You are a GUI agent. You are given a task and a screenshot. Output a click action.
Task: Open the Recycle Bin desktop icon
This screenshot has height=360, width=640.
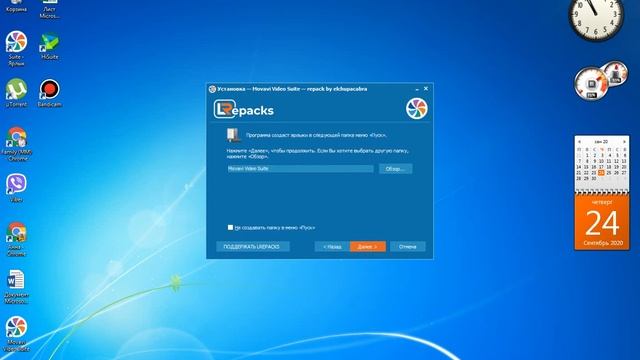pos(16,6)
